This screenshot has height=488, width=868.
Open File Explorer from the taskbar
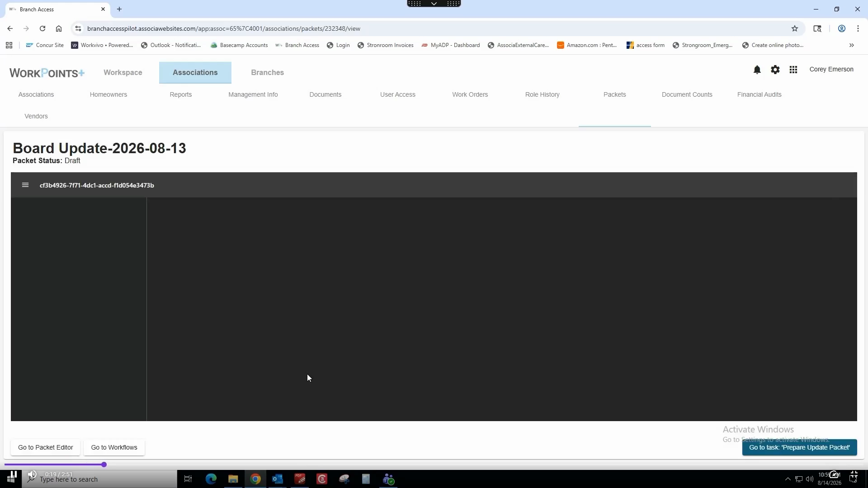pos(233,479)
